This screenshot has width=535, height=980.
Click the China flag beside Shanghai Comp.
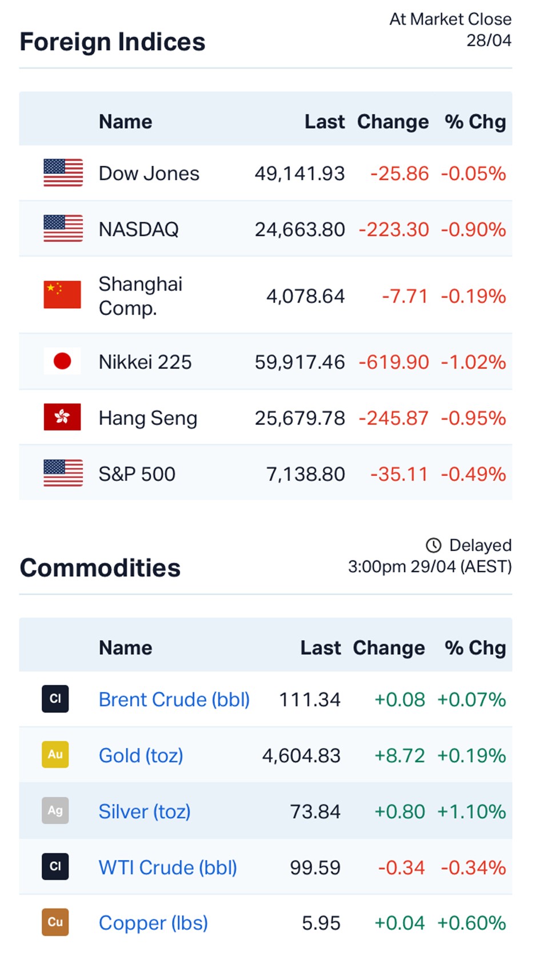point(62,294)
